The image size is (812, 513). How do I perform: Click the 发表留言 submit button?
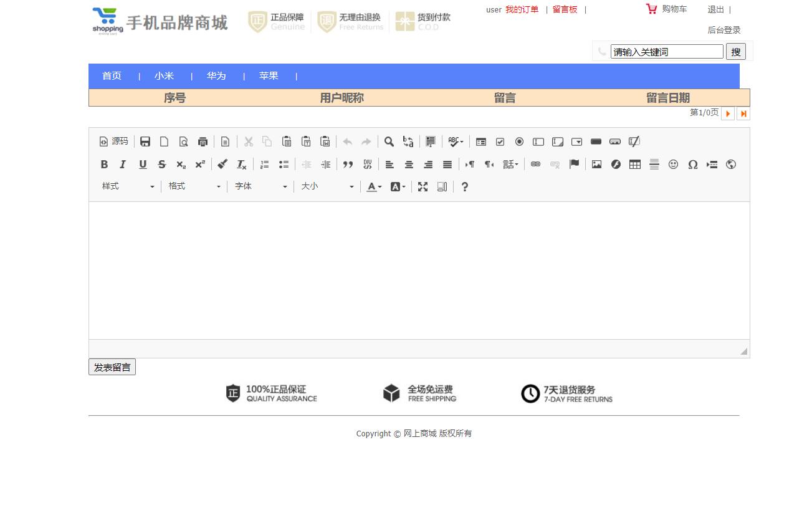pyautogui.click(x=112, y=367)
